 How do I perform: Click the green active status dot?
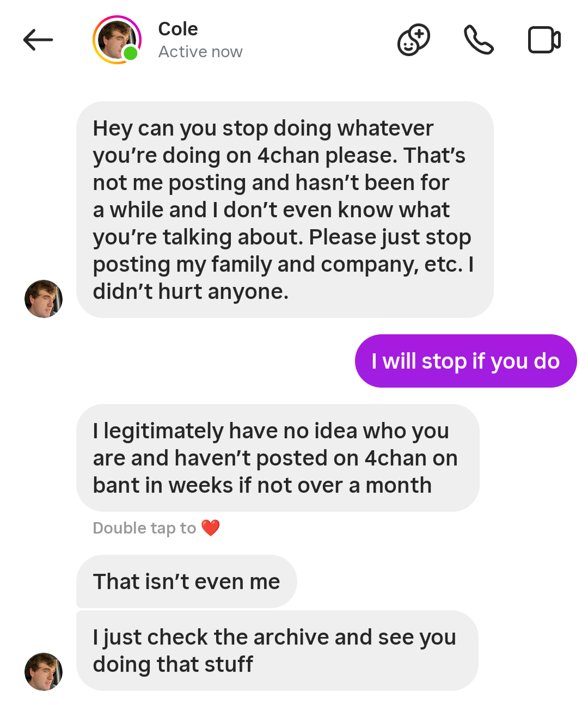[131, 53]
